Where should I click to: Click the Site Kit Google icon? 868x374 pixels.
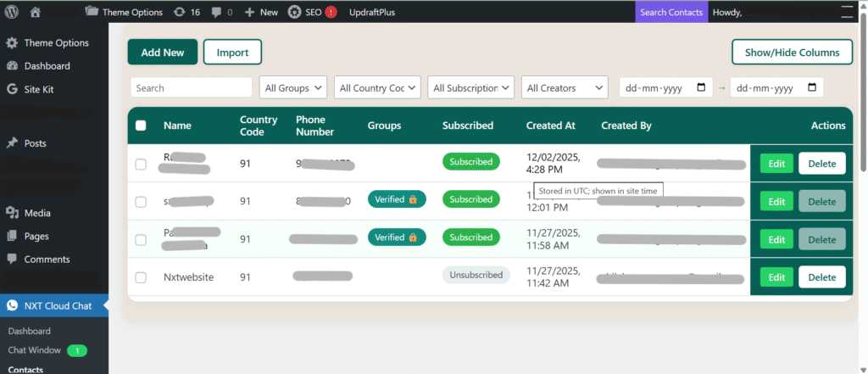click(x=12, y=89)
